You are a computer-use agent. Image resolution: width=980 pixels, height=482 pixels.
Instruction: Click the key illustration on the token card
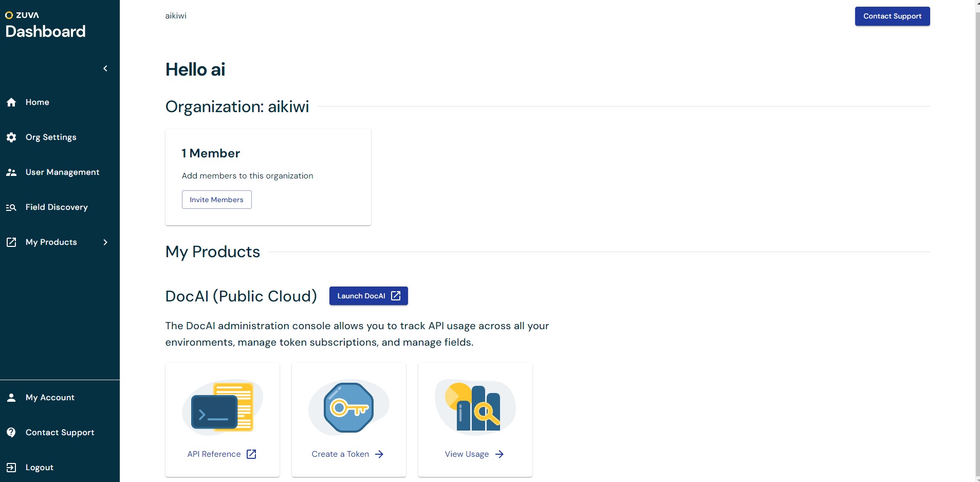coord(349,407)
